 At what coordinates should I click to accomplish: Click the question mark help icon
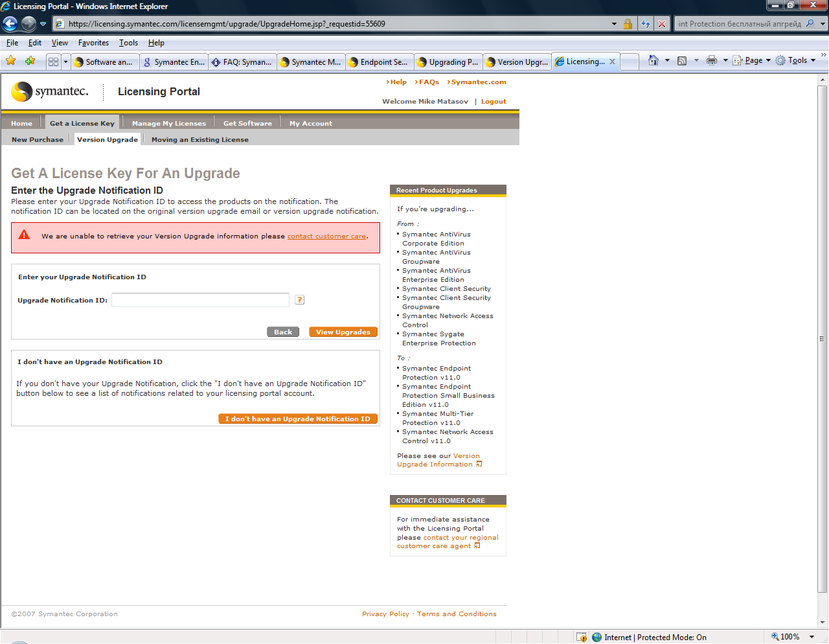click(x=299, y=300)
